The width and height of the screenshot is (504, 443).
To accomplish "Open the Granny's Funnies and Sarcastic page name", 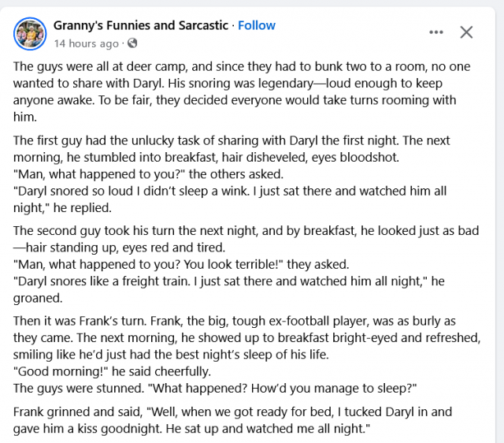I will pos(141,25).
